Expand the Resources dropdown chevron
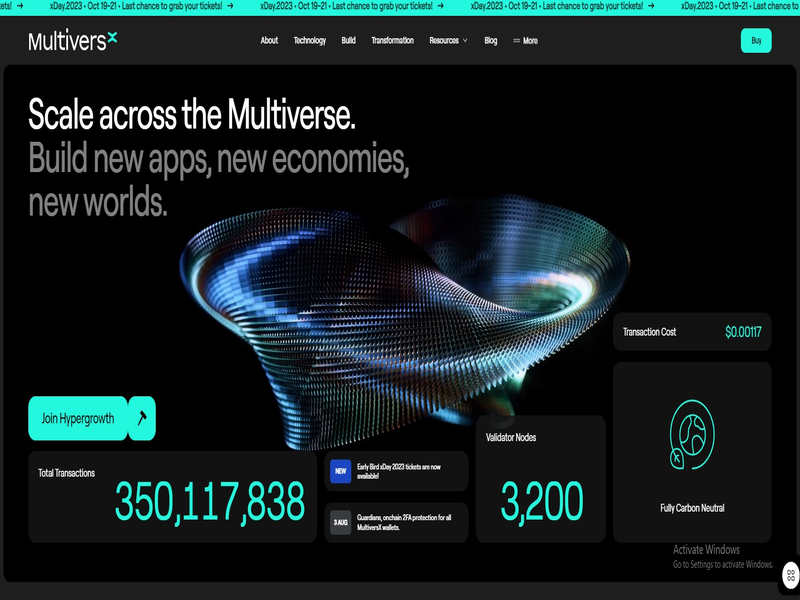 pyautogui.click(x=465, y=41)
